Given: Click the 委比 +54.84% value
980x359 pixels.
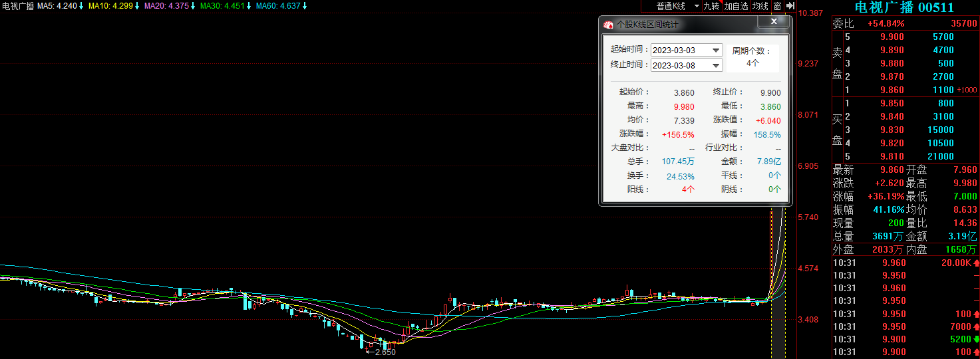Looking at the screenshot, I should point(886,23).
